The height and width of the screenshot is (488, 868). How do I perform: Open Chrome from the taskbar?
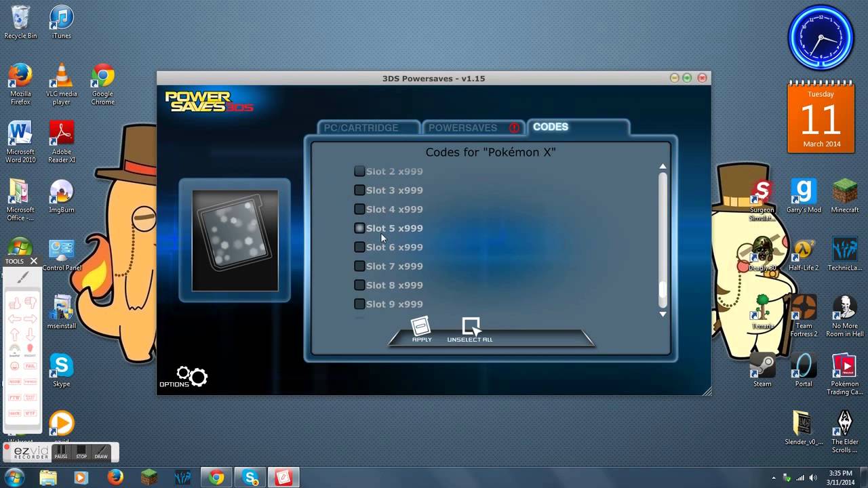tap(216, 478)
